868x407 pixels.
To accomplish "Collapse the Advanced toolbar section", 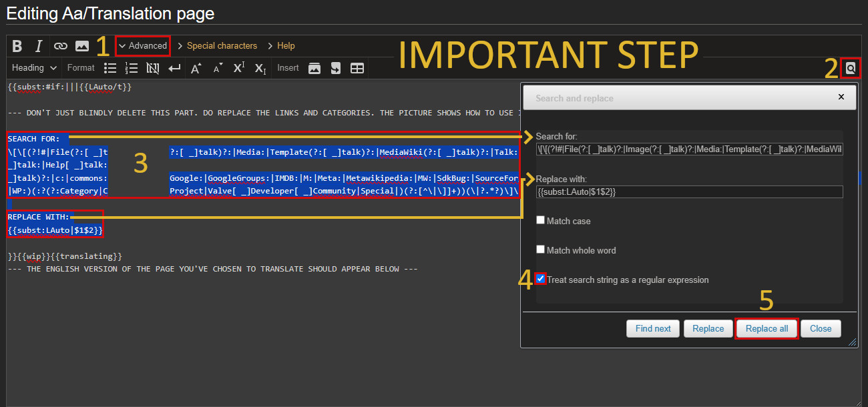I will pyautogui.click(x=143, y=46).
